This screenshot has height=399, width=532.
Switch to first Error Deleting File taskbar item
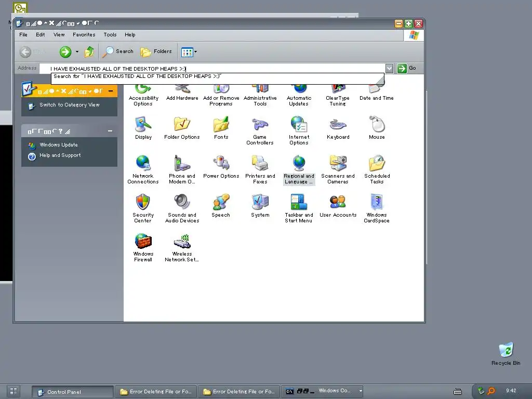click(x=156, y=392)
